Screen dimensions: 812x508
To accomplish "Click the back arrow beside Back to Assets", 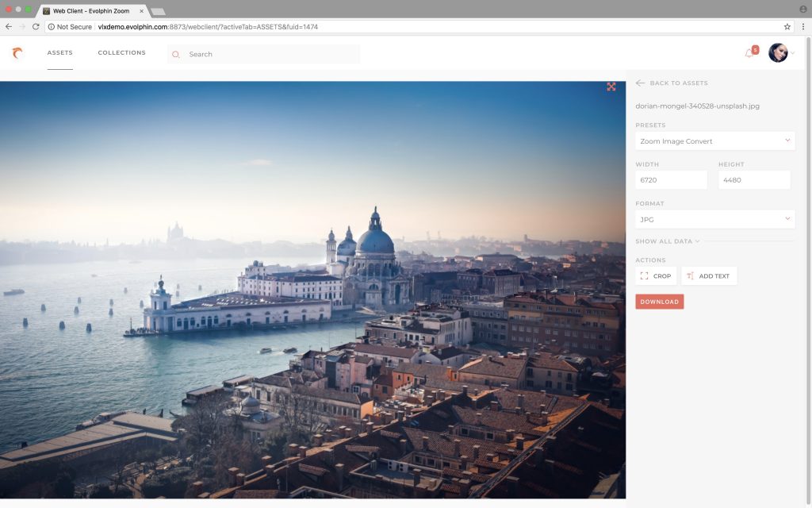I will tap(639, 83).
